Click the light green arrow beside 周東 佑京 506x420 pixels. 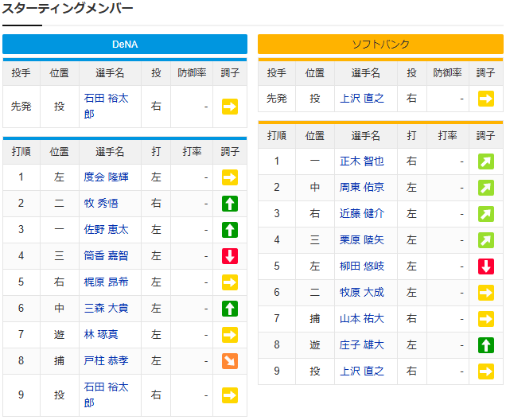[x=485, y=188]
